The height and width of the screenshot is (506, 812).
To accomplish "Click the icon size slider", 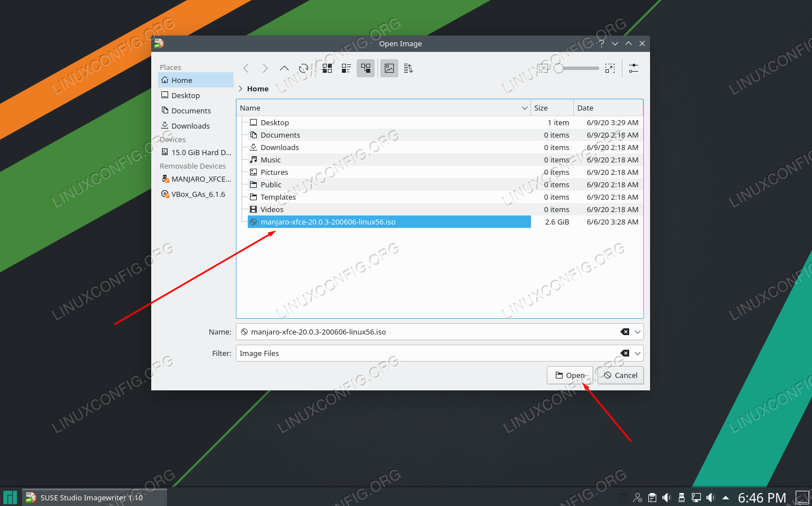I will click(576, 68).
